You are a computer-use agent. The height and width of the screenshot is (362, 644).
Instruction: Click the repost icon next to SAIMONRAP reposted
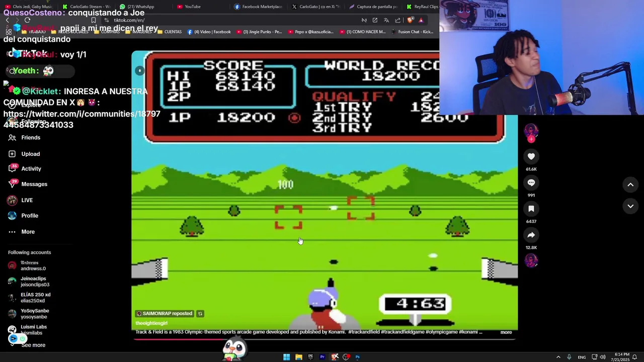tap(200, 314)
